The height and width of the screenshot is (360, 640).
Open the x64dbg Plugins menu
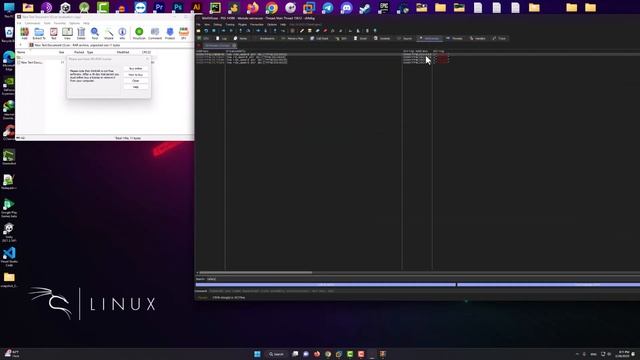pyautogui.click(x=242, y=24)
